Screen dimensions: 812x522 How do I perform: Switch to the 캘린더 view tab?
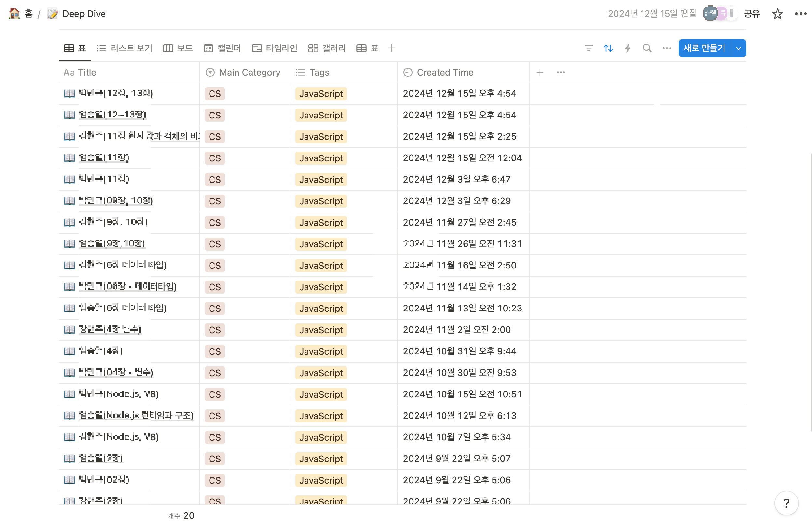click(x=222, y=48)
